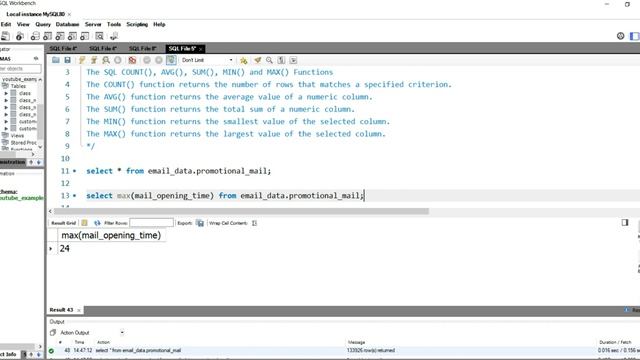Screen dimensions: 640x360
Task: Select the Result 43 tab
Action: click(x=61, y=310)
